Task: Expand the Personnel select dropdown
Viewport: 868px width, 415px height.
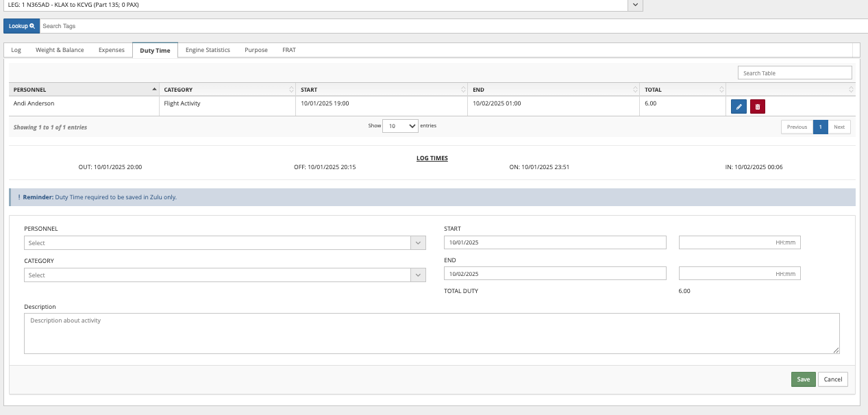Action: [x=225, y=243]
